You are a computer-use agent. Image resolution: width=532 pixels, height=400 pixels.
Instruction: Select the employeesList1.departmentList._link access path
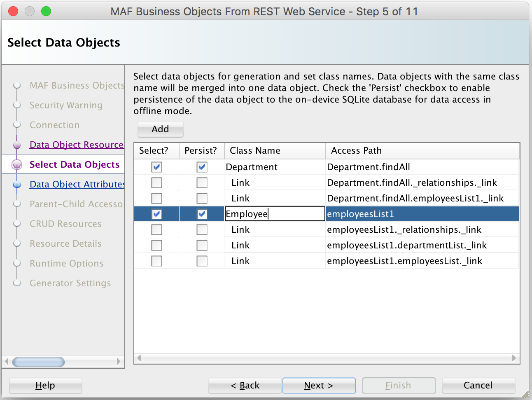click(422, 245)
